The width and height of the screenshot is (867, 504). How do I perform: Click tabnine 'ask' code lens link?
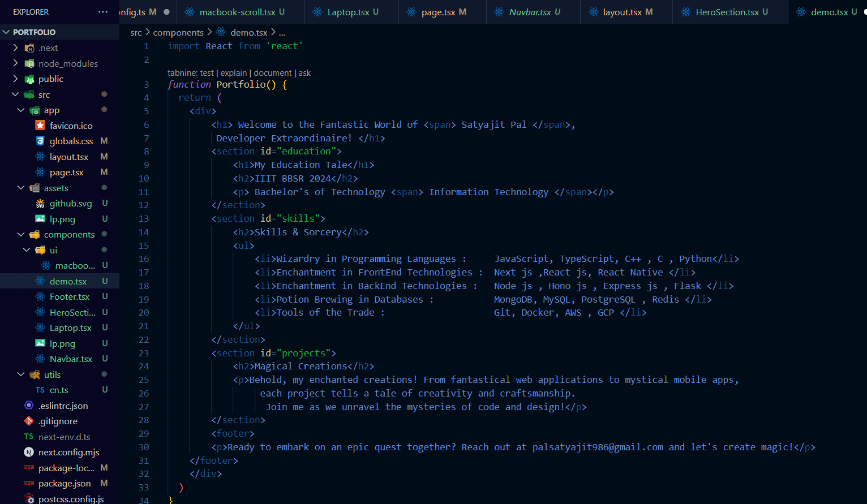(x=304, y=73)
